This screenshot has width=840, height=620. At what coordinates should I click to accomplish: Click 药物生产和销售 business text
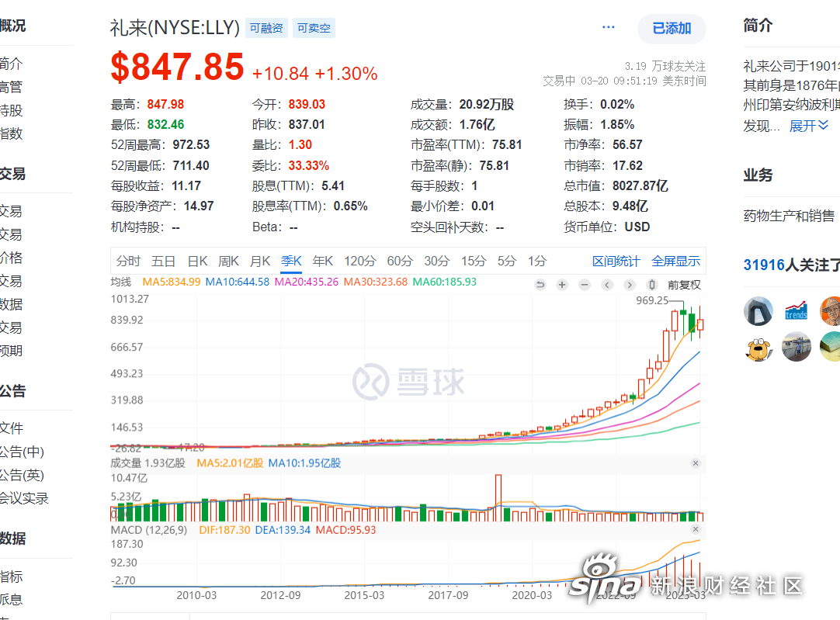click(x=789, y=216)
